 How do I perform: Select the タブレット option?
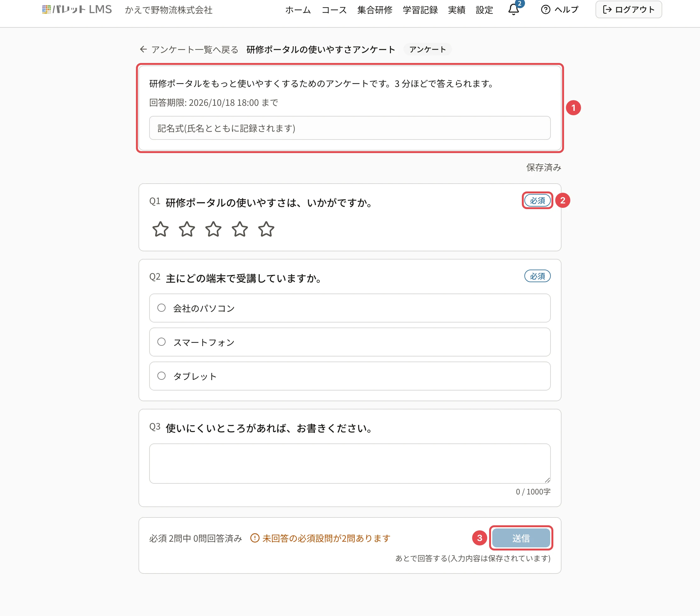350,376
